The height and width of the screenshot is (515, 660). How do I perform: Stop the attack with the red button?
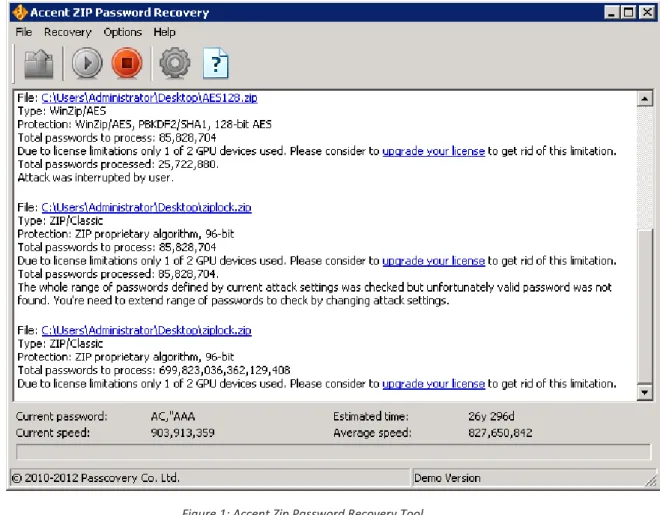[x=127, y=64]
